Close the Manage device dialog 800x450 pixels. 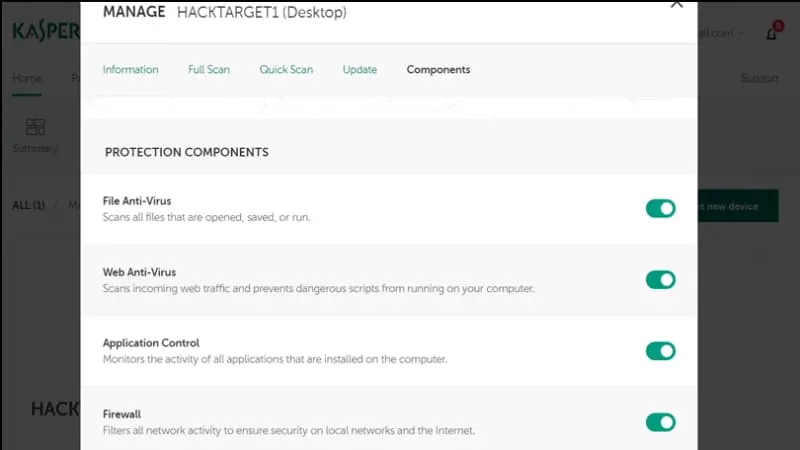pos(677,4)
